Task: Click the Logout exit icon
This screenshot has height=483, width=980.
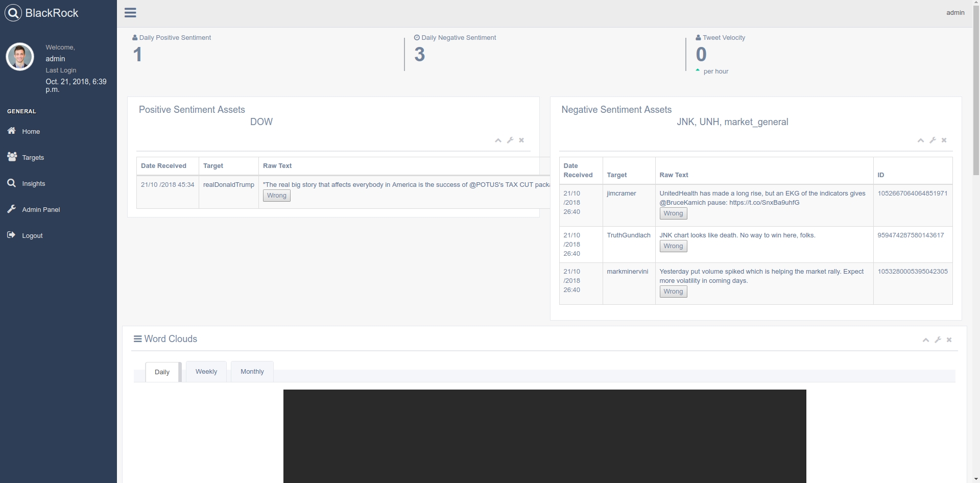Action: tap(11, 235)
